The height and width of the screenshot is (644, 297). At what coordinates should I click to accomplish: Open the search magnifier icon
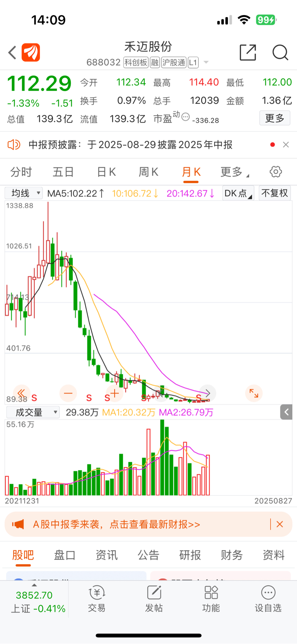280,52
